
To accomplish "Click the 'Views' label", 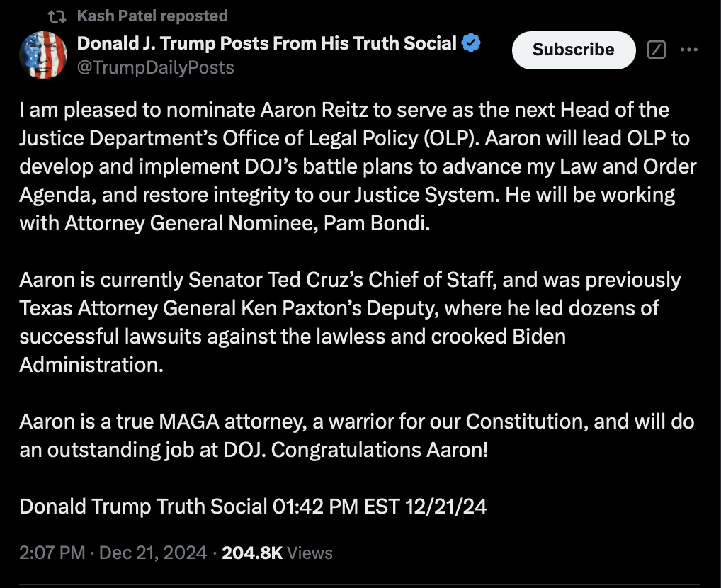I will [x=310, y=553].
